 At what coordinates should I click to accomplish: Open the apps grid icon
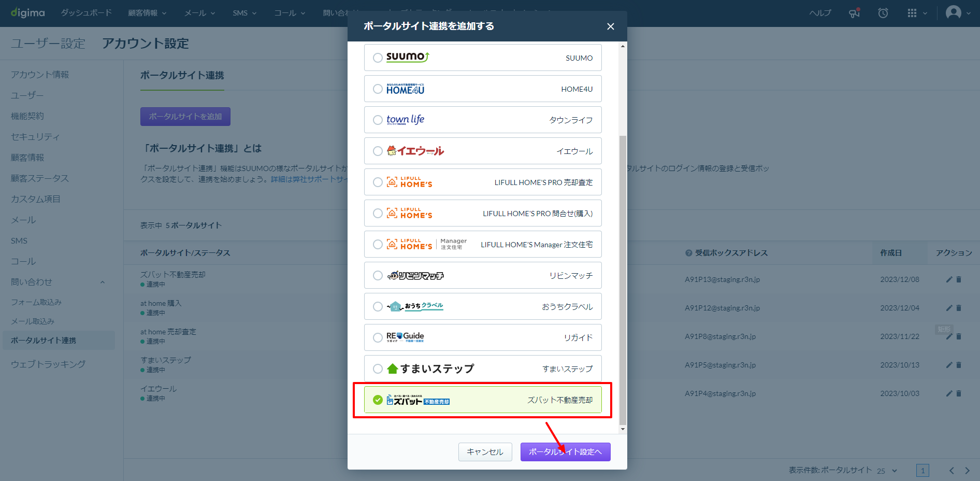coord(913,13)
